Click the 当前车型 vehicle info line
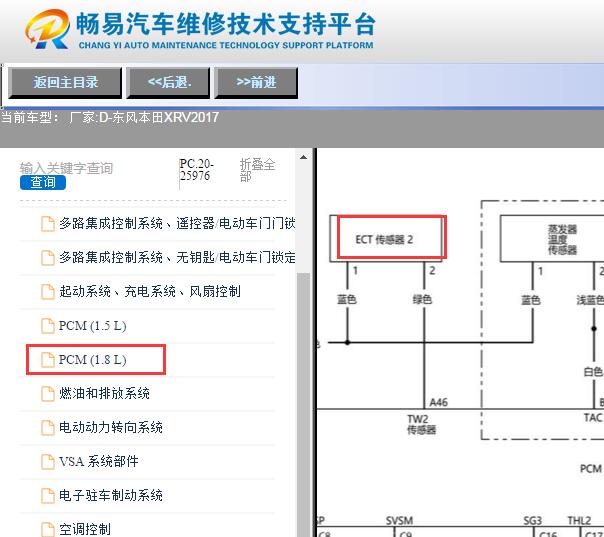Viewport: 604px width, 537px height. tap(110, 117)
